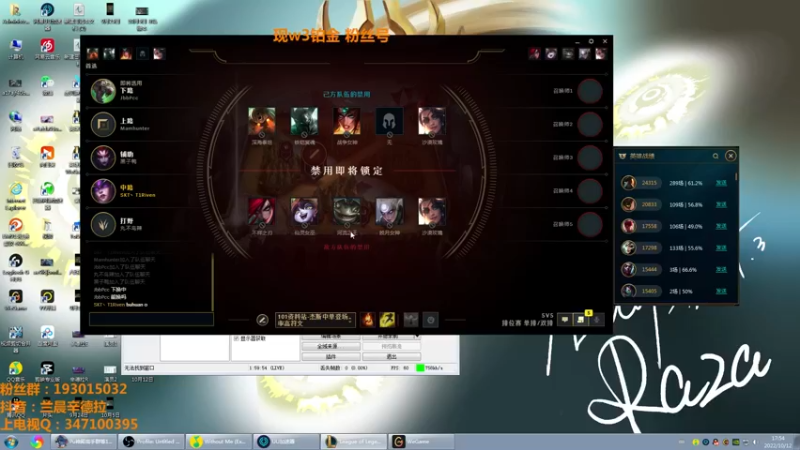Click the 中路 mid lane player portrait
The image size is (800, 450).
coord(103,191)
